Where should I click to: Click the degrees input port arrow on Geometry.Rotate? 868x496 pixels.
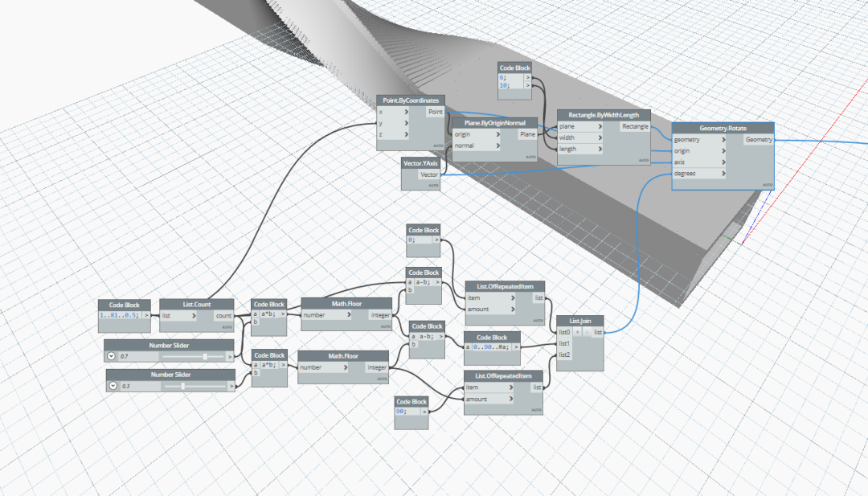pos(723,174)
